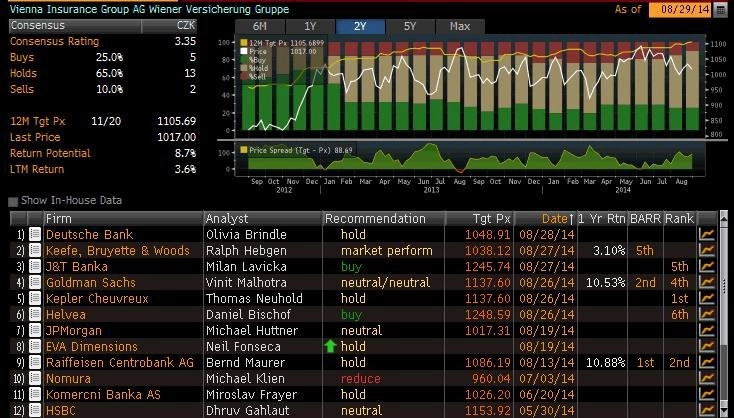Sort by the Date column header

click(x=546, y=219)
